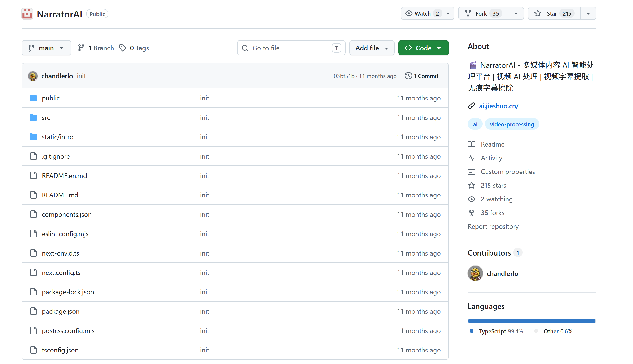Select the ai topic tag
633x364 pixels.
tap(475, 124)
